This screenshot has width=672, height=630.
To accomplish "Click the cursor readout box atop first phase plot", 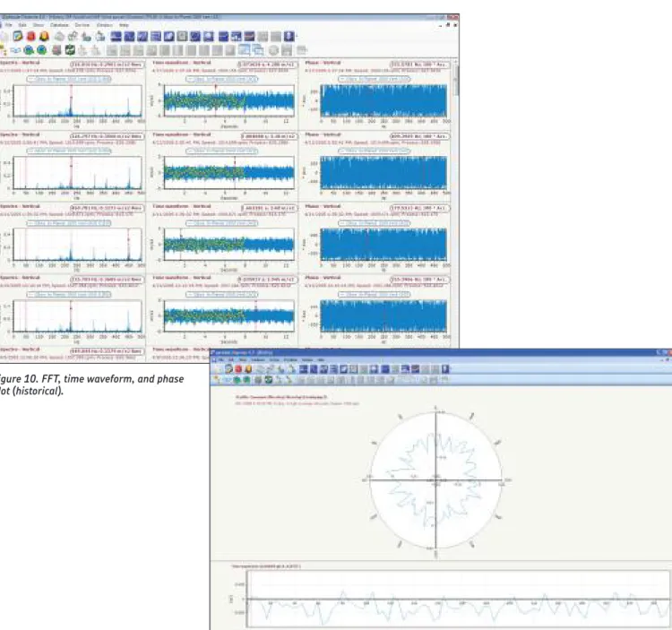I will click(419, 65).
